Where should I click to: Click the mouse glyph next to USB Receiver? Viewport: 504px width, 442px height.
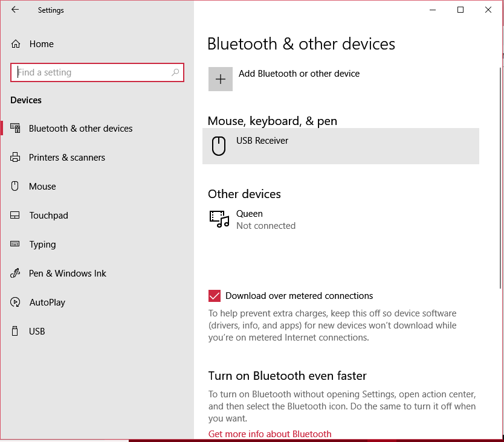(x=218, y=146)
